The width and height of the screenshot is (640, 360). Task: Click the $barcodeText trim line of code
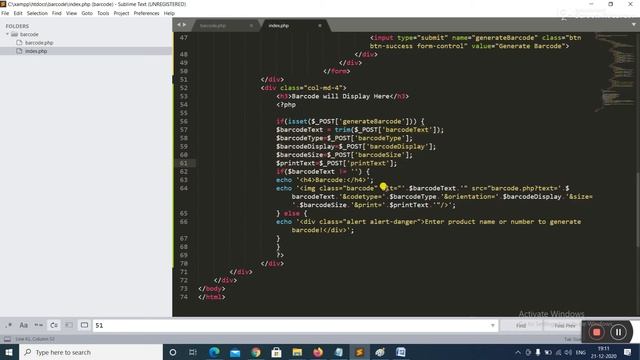360,130
